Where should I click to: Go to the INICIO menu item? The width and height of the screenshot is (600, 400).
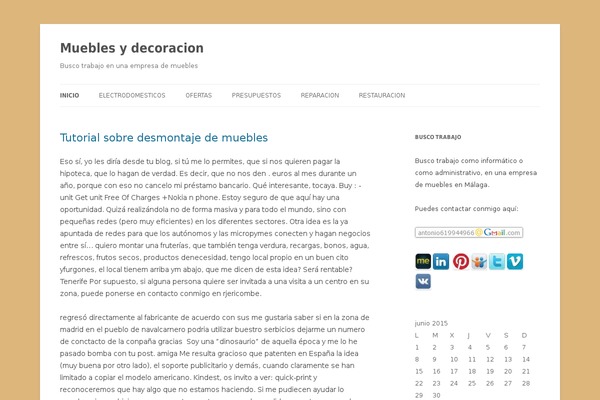[69, 95]
